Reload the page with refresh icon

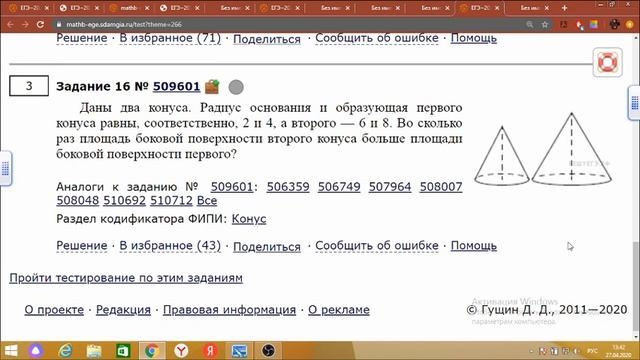pos(40,24)
